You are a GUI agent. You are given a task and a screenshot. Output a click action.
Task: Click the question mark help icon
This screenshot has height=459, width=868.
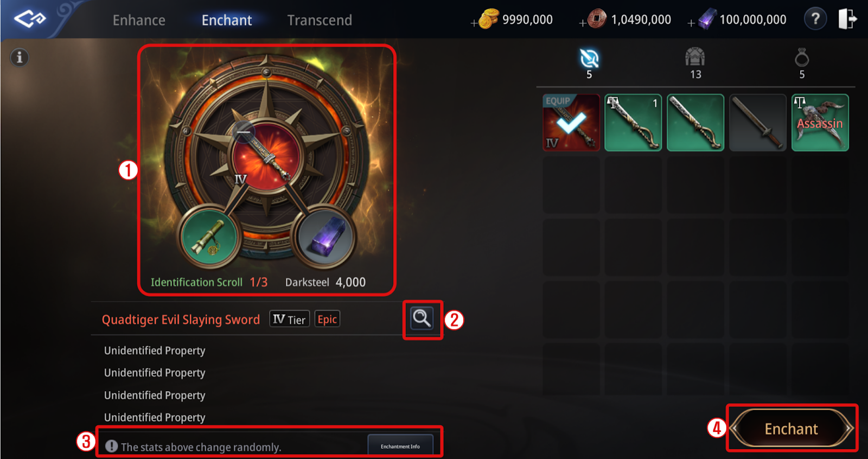coord(815,20)
